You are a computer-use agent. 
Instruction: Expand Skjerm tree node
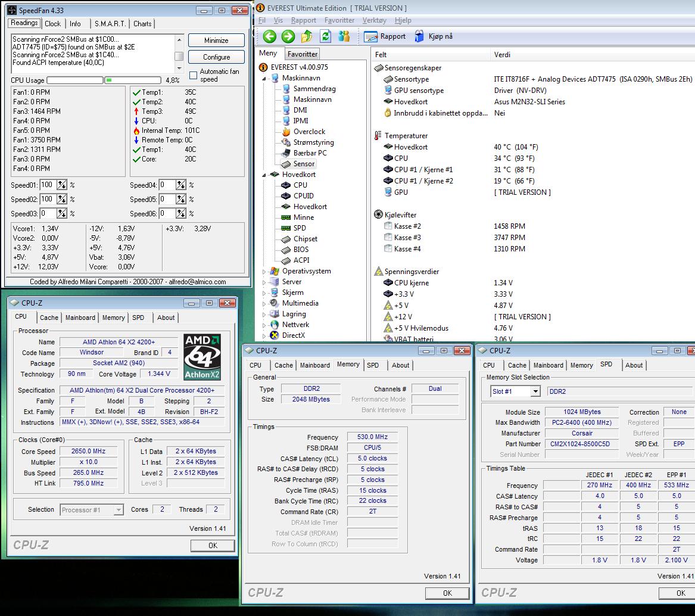pyautogui.click(x=264, y=293)
